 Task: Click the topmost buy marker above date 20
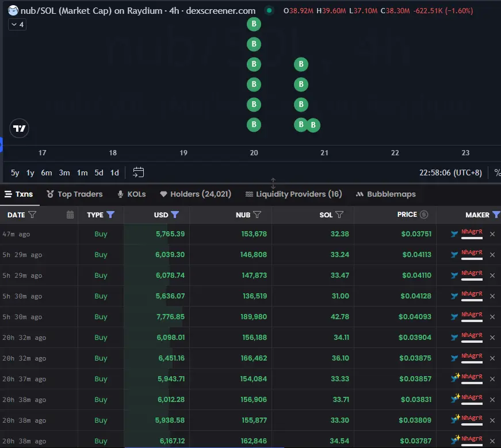click(254, 24)
